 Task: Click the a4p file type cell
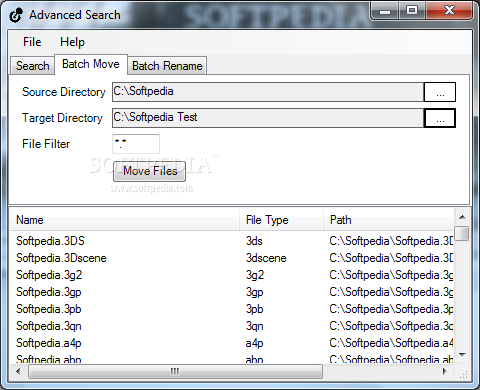pos(254,343)
